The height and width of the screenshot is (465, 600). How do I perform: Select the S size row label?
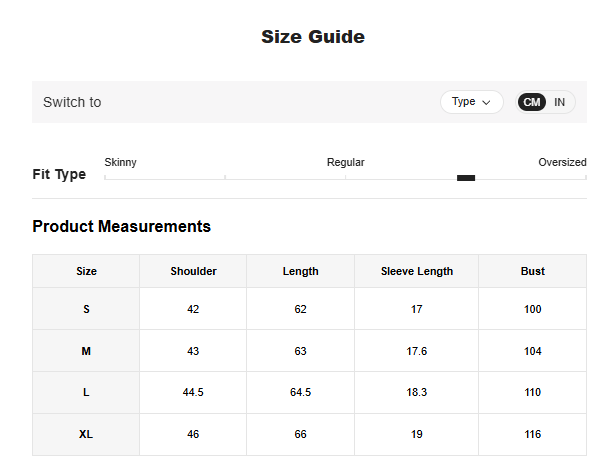[86, 309]
